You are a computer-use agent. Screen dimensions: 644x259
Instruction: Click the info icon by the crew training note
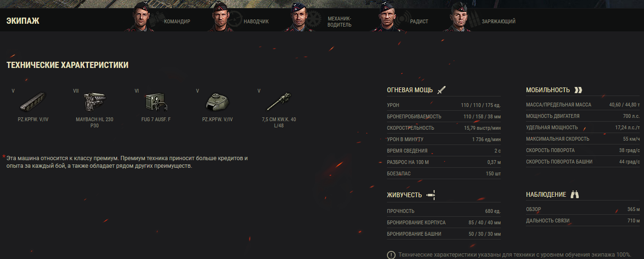tap(391, 255)
